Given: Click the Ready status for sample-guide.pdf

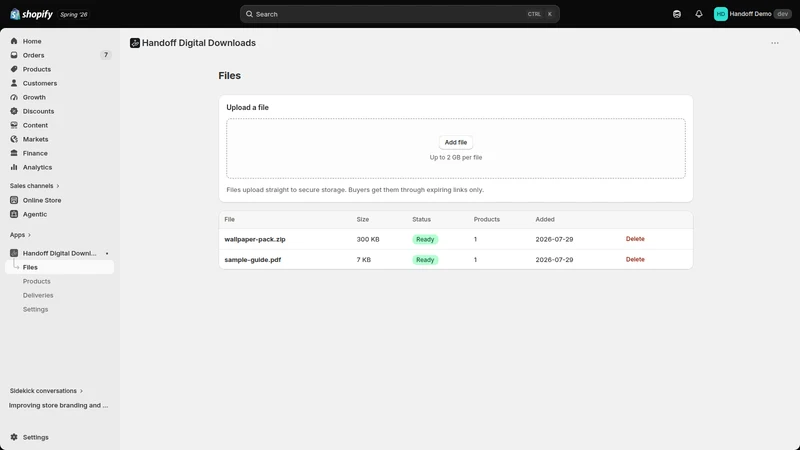Looking at the screenshot, I should click(x=425, y=260).
